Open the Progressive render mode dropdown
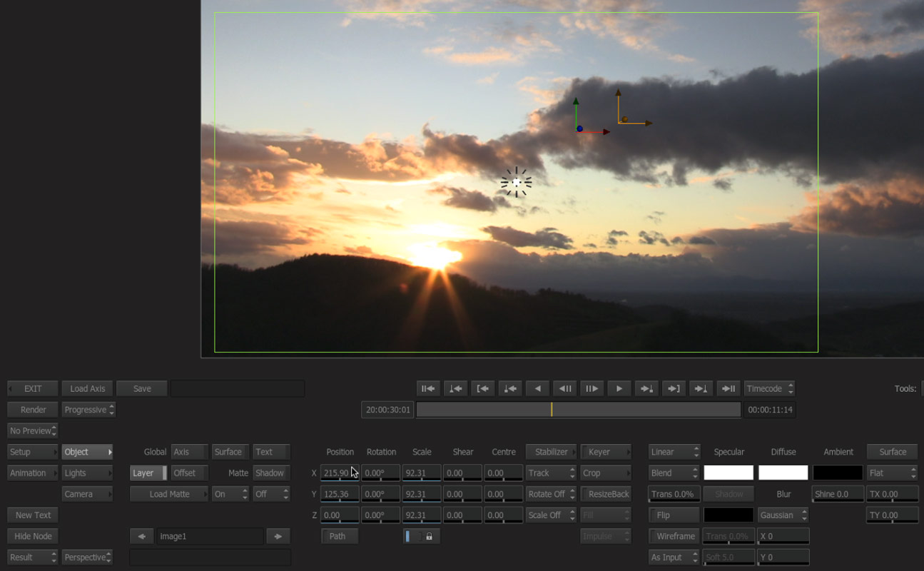This screenshot has height=571, width=924. pyautogui.click(x=88, y=410)
